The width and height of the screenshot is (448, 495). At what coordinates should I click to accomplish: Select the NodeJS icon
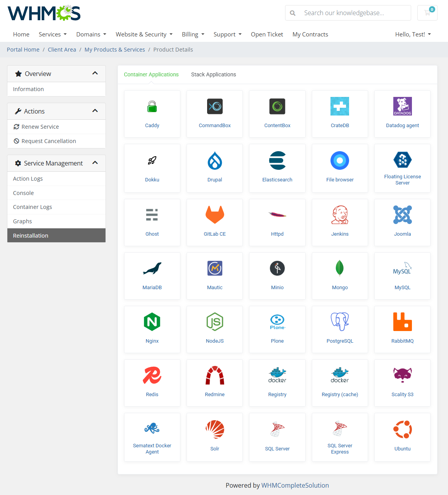[215, 322]
